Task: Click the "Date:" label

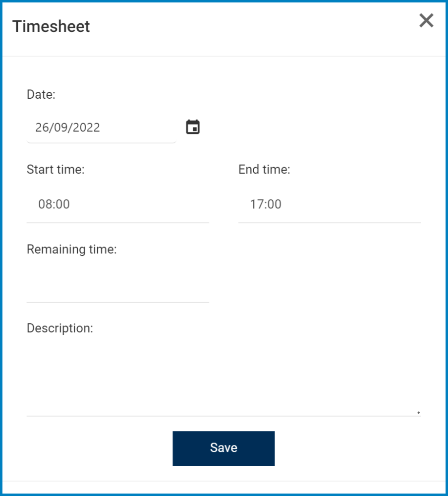Action: pyautogui.click(x=41, y=95)
